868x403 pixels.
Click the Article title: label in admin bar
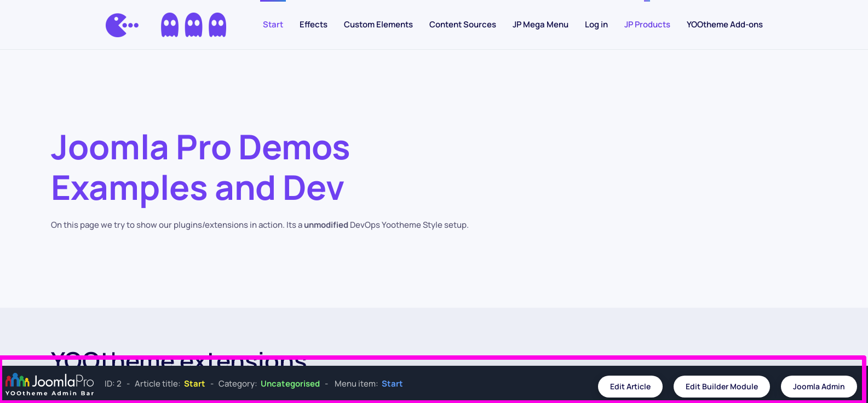(x=157, y=384)
